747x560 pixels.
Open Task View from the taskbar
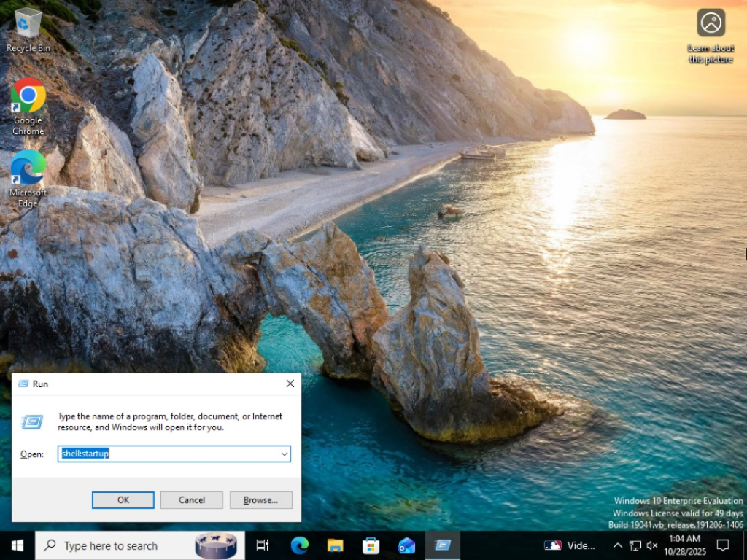click(x=263, y=545)
